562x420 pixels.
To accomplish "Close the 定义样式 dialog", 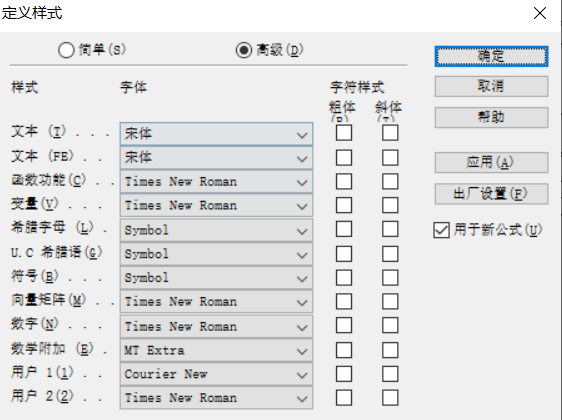I will click(x=540, y=14).
